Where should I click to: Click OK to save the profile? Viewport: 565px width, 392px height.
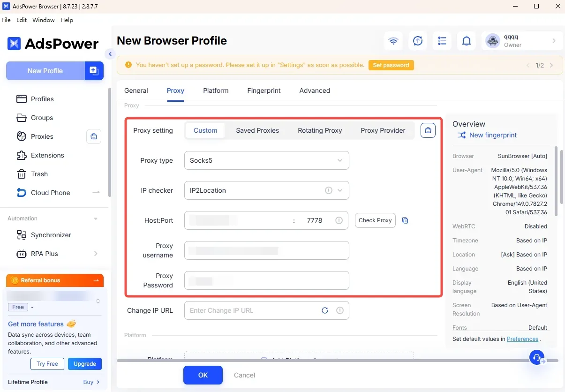tap(203, 375)
